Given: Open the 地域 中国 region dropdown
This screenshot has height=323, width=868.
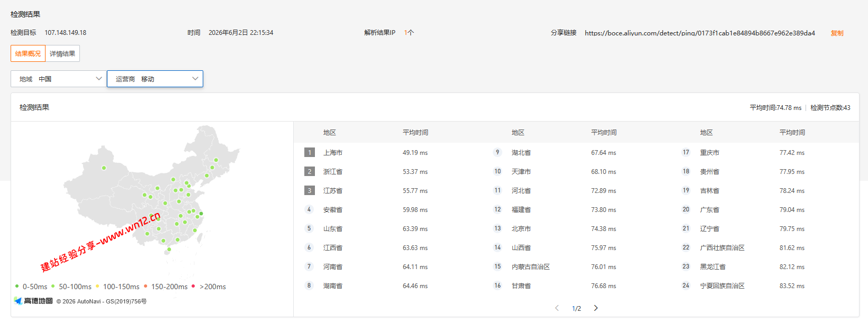Looking at the screenshot, I should pos(58,79).
